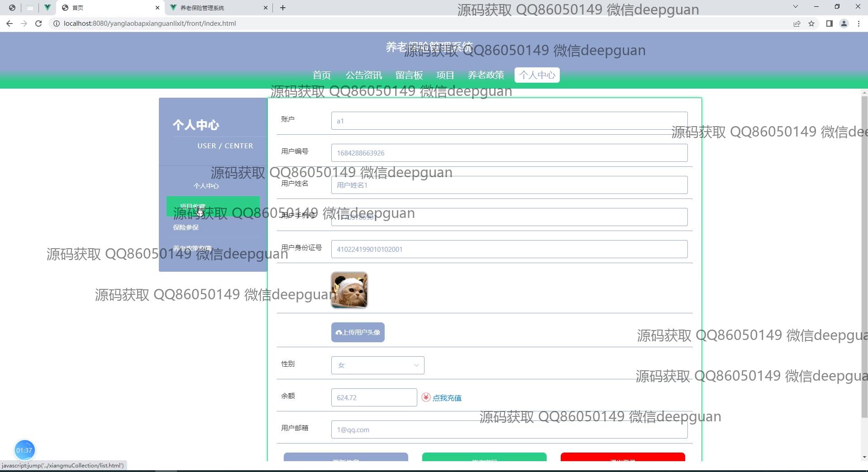The height and width of the screenshot is (472, 868).
Task: Open the Chrome profile avatar icon
Action: click(x=844, y=24)
